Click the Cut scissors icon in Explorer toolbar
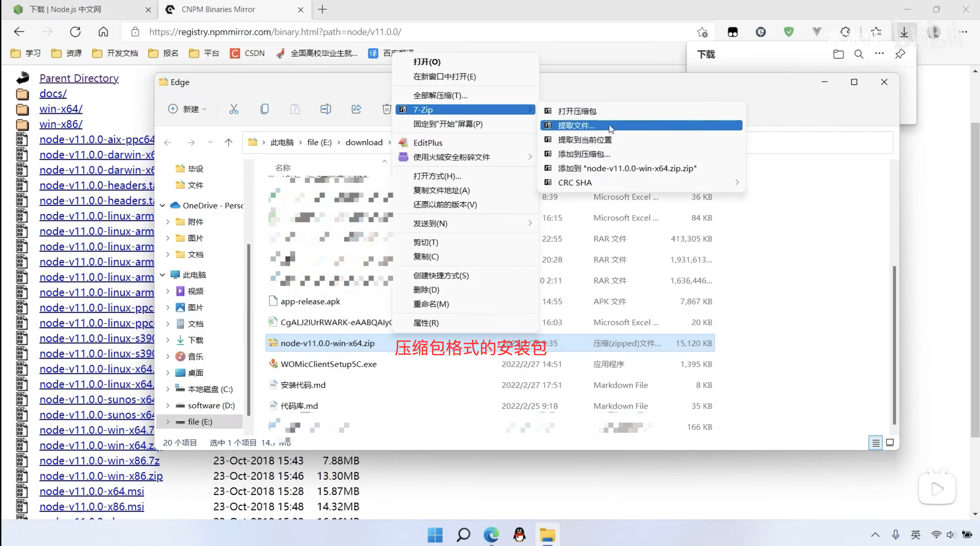This screenshot has width=980, height=546. click(234, 109)
